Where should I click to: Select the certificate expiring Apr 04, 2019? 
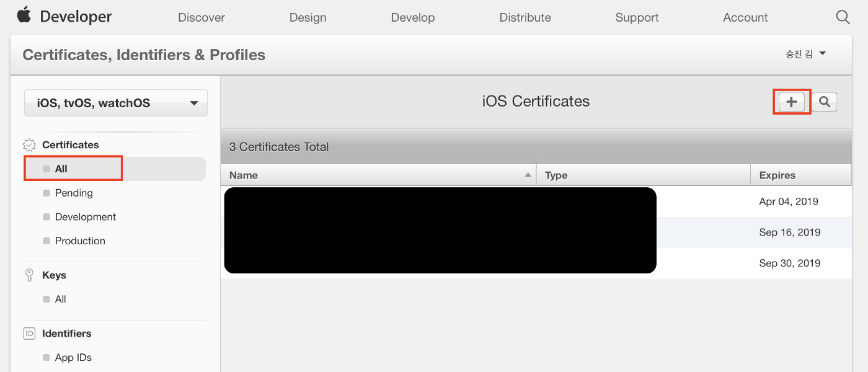[x=536, y=201]
